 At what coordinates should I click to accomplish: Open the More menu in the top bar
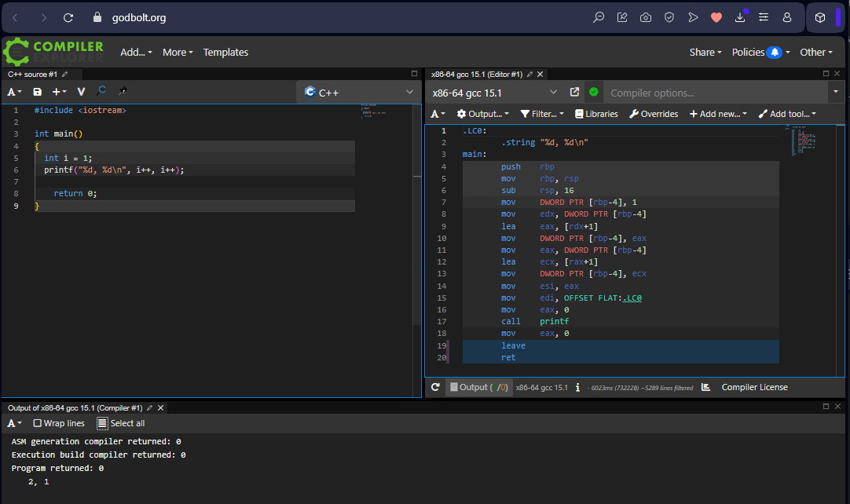coord(178,52)
